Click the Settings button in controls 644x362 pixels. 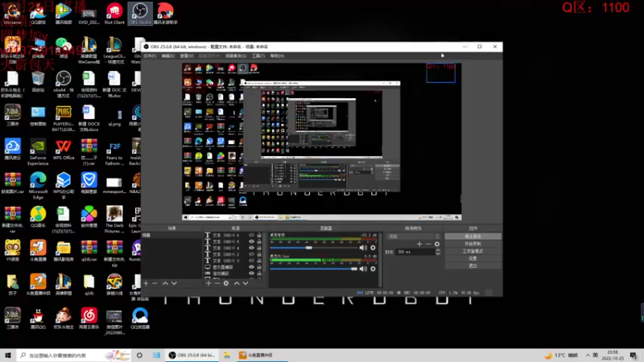pos(473,258)
